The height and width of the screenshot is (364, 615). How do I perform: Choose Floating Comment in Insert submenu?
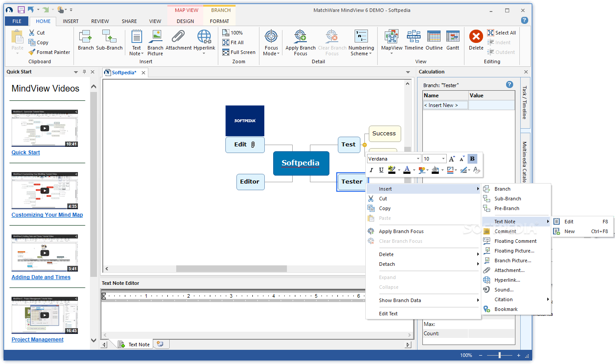click(x=516, y=241)
